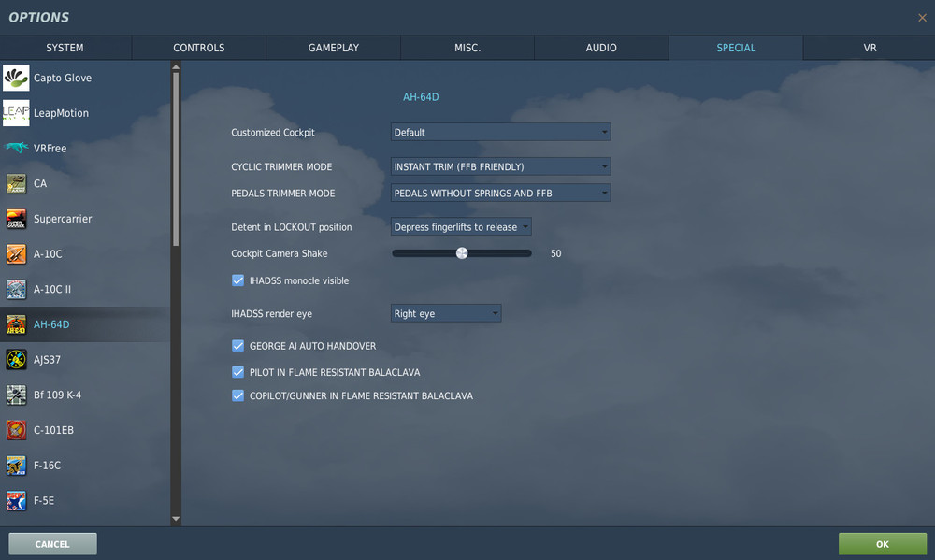Uncheck Copilot/Gunner in Flame Resistant Balaclava
Screen dimensions: 935x560
pos(237,395)
